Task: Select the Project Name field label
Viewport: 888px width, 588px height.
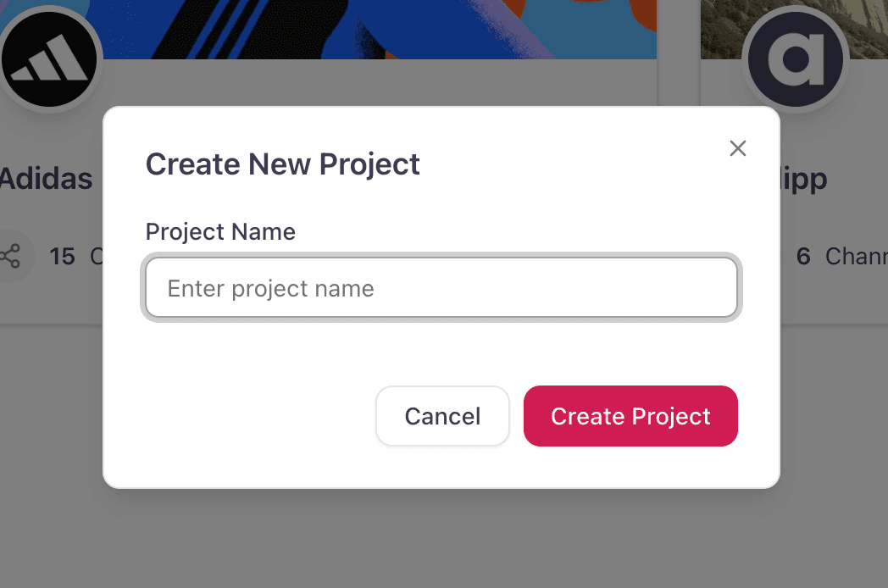Action: (220, 231)
